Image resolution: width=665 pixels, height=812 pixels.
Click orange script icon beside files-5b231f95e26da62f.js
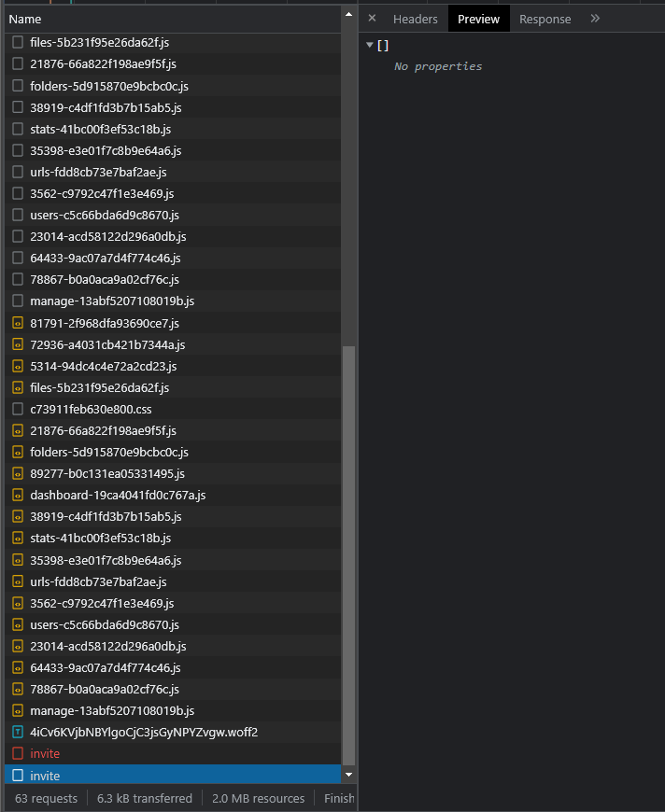(18, 387)
